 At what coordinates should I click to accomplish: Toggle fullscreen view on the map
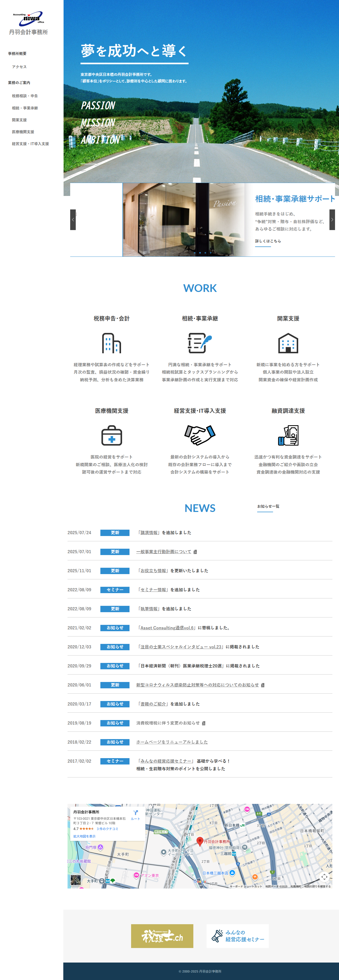pos(324,877)
